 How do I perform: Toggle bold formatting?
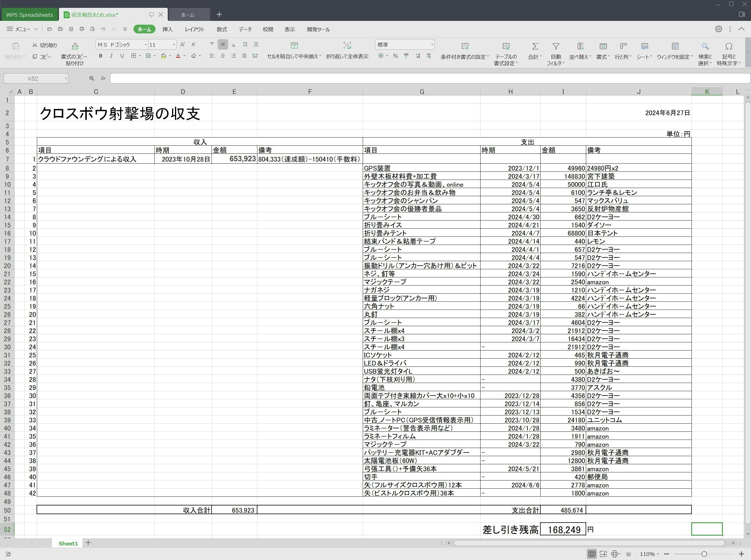tap(100, 56)
